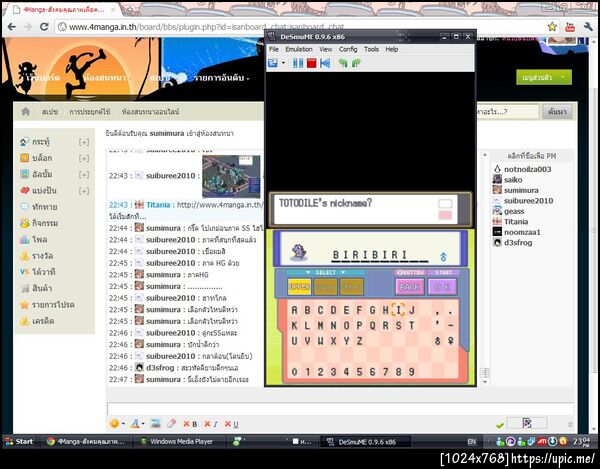600x469 pixels.
Task: Click the rotate right green arrow icon
Action: (356, 63)
